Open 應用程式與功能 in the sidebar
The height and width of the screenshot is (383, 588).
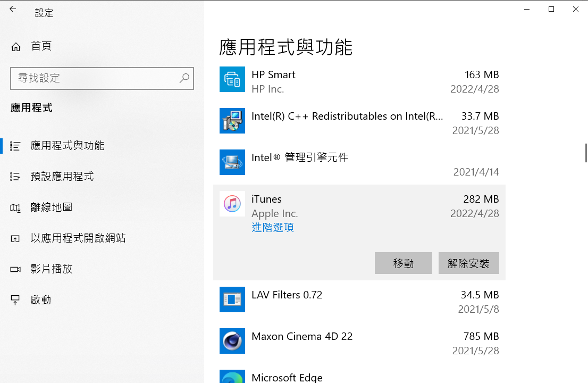(x=68, y=146)
